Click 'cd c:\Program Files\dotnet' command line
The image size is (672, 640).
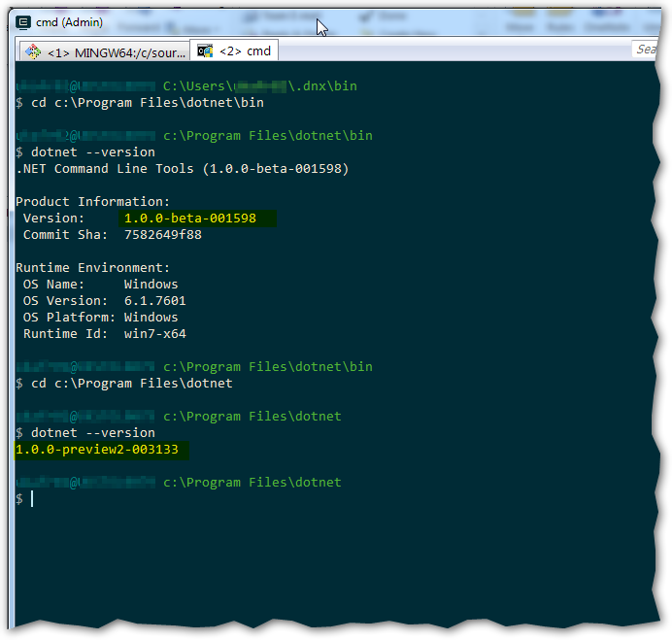tap(131, 384)
